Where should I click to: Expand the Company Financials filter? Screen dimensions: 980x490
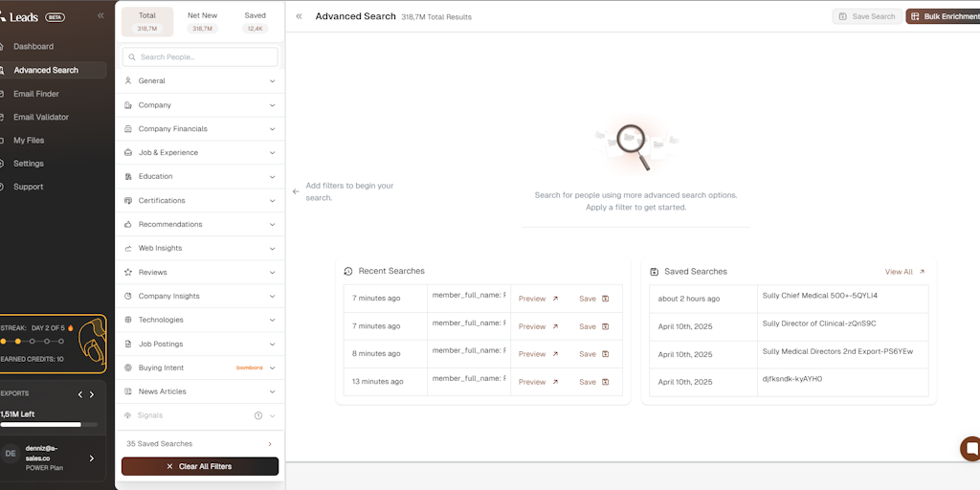point(200,129)
